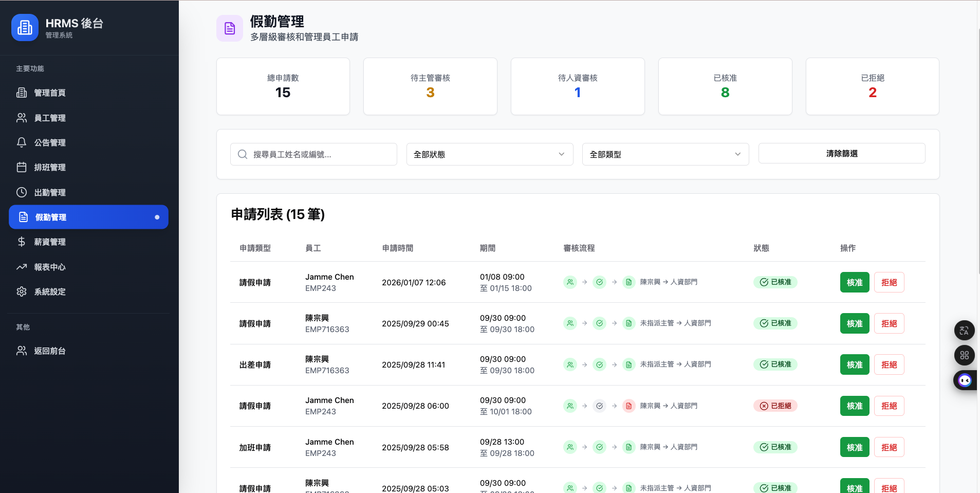
Task: Click first row's applicant person icon in 審核流程
Action: pos(570,282)
